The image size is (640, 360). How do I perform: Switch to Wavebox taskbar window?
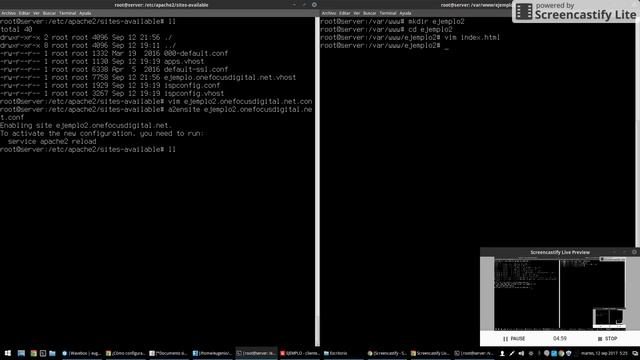[x=81, y=353]
